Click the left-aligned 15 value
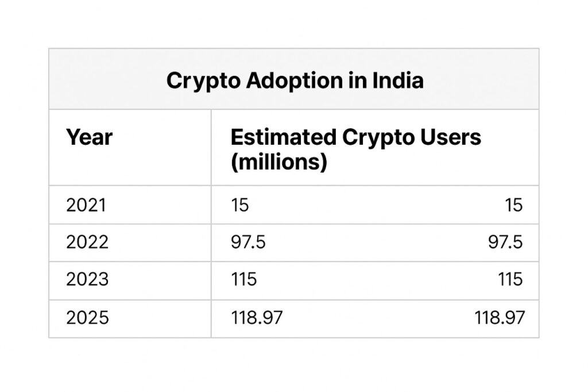The height and width of the screenshot is (392, 588). tap(239, 205)
